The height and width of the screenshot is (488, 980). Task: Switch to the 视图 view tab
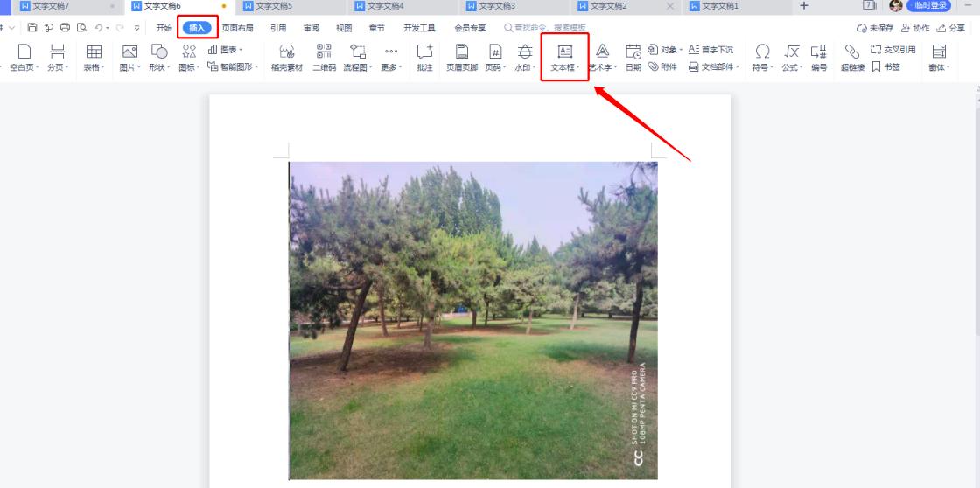pos(344,28)
